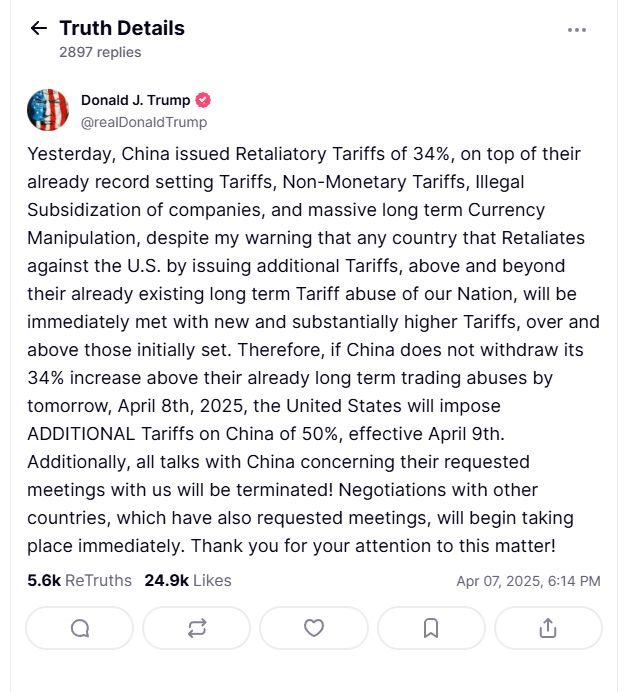Share the post using the upload icon

[x=548, y=628]
